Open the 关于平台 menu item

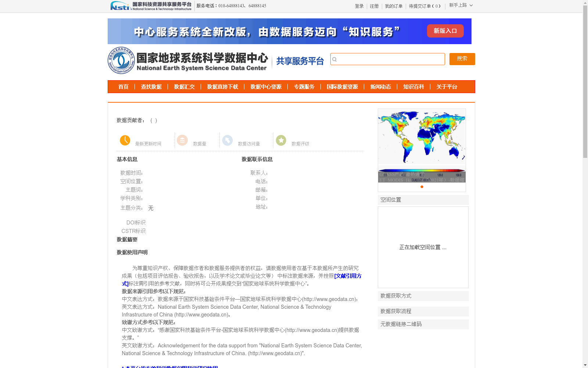(x=447, y=87)
